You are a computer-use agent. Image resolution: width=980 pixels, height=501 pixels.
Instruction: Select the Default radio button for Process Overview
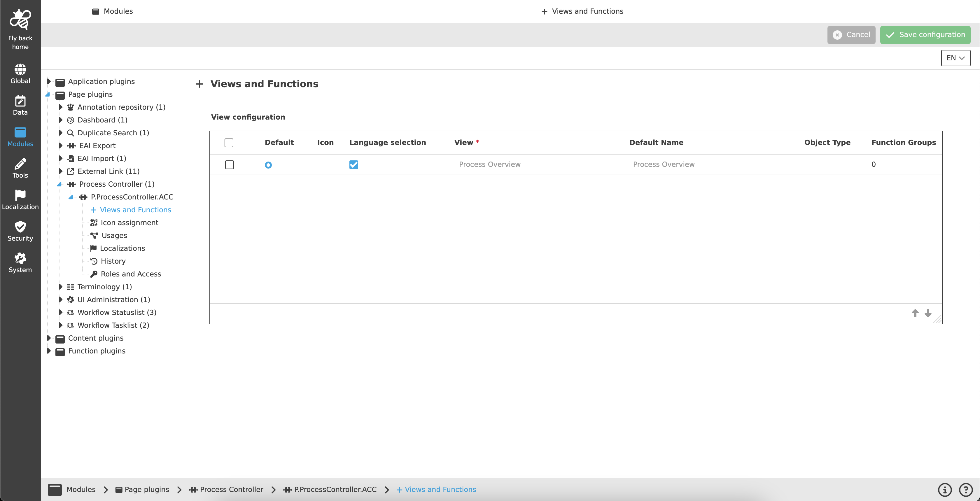click(269, 165)
